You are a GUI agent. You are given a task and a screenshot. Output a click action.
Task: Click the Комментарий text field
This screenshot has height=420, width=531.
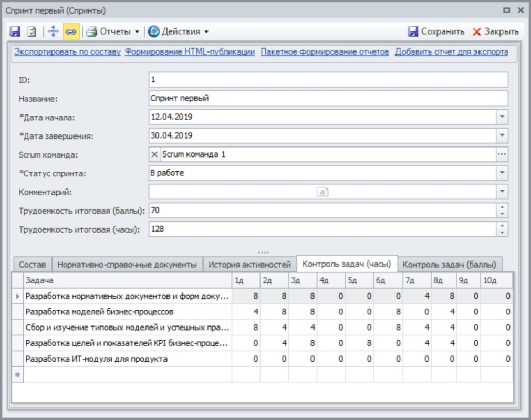[x=322, y=192]
